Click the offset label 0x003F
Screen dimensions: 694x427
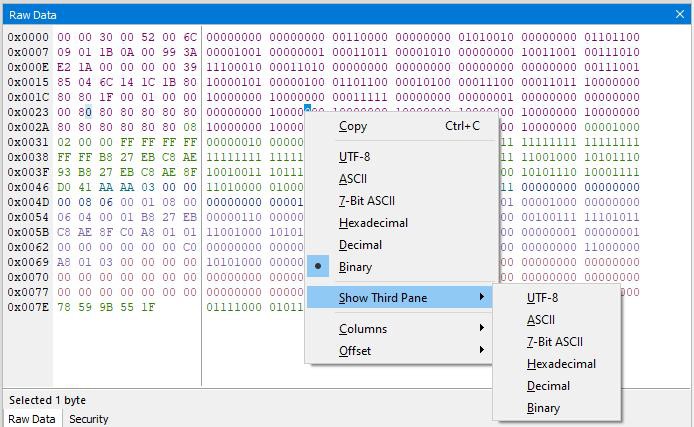pos(28,172)
